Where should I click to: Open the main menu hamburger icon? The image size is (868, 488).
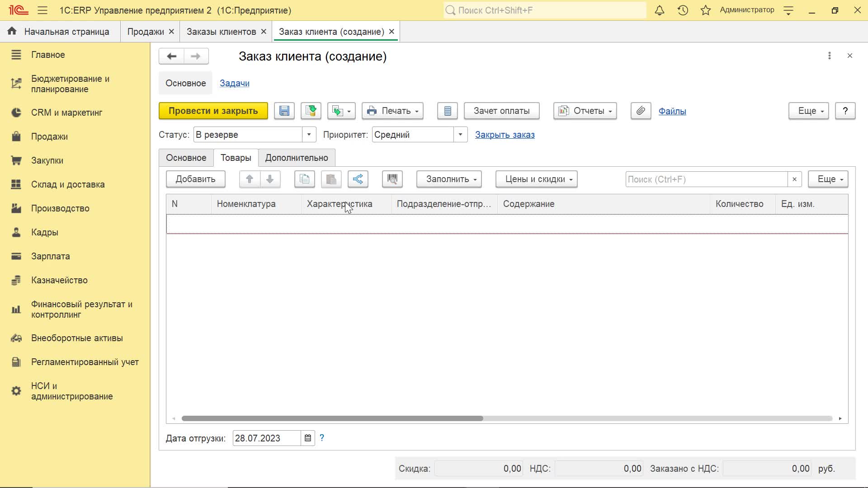click(42, 10)
